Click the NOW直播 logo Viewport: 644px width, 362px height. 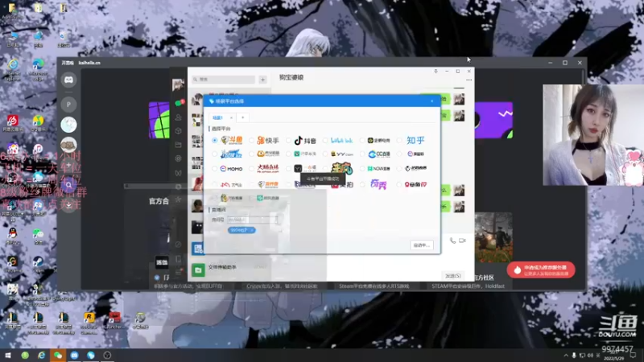378,169
